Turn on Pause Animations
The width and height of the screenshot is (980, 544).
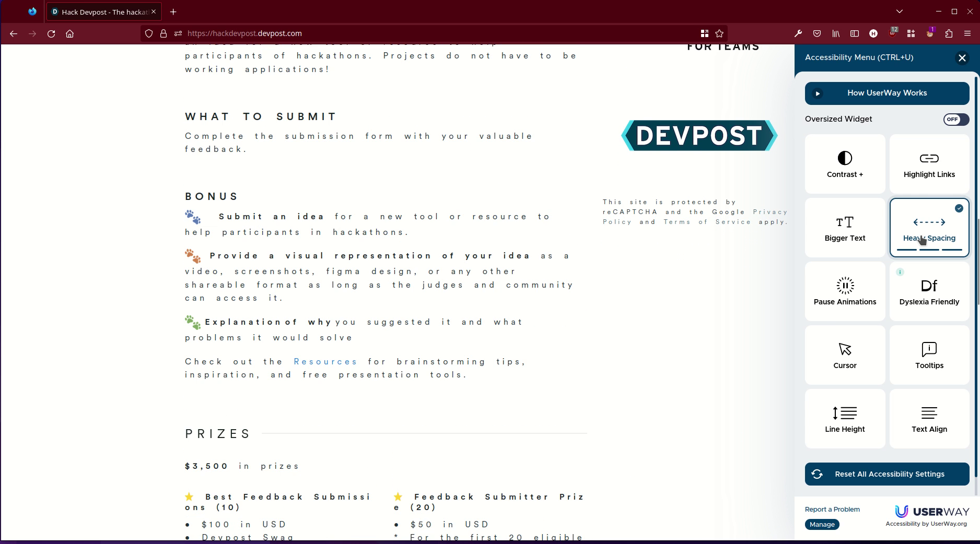coord(844,291)
